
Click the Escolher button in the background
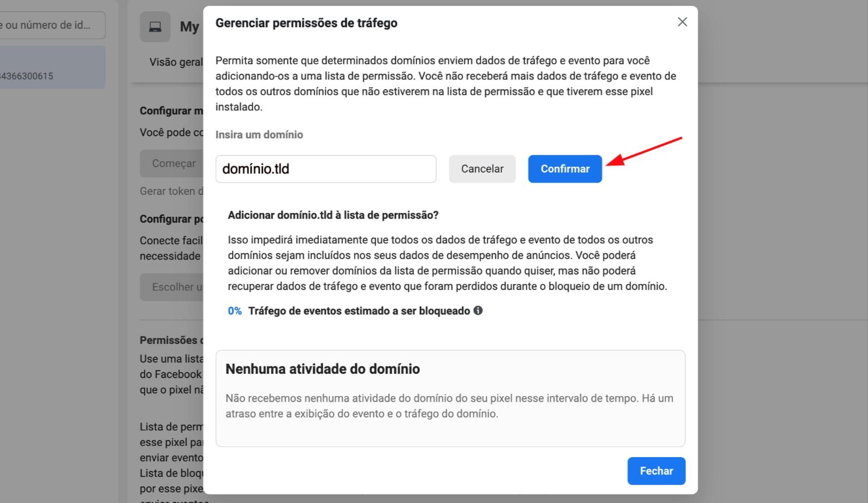(173, 287)
